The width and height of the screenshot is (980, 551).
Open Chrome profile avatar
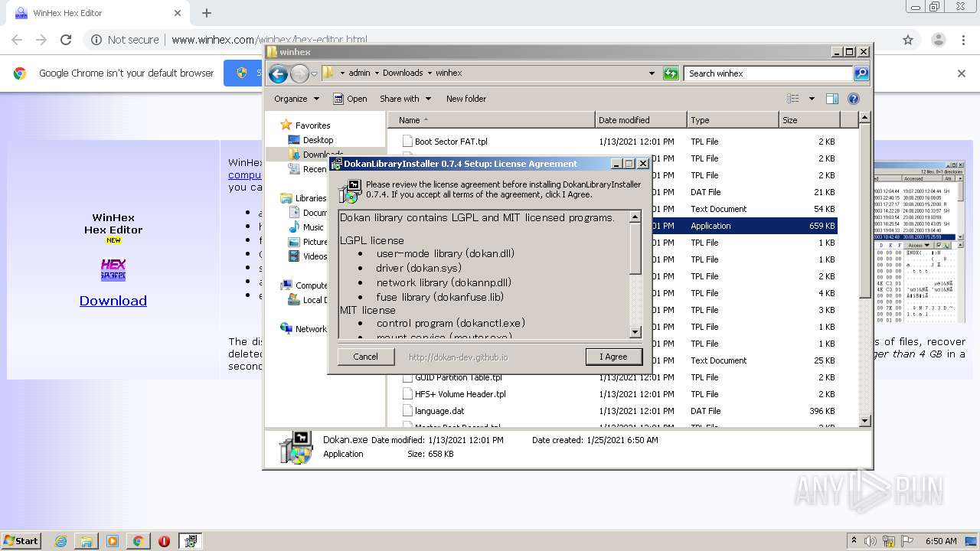(x=938, y=40)
